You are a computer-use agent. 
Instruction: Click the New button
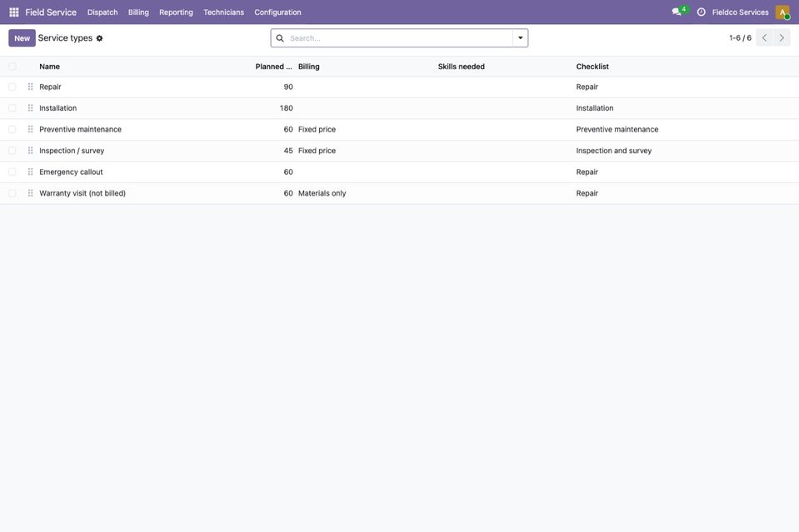[x=22, y=38]
